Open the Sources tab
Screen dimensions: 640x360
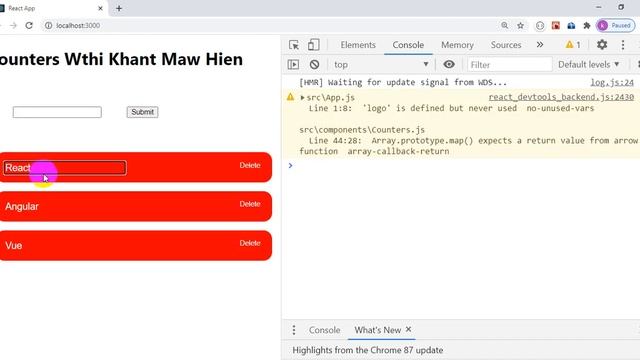click(x=506, y=45)
